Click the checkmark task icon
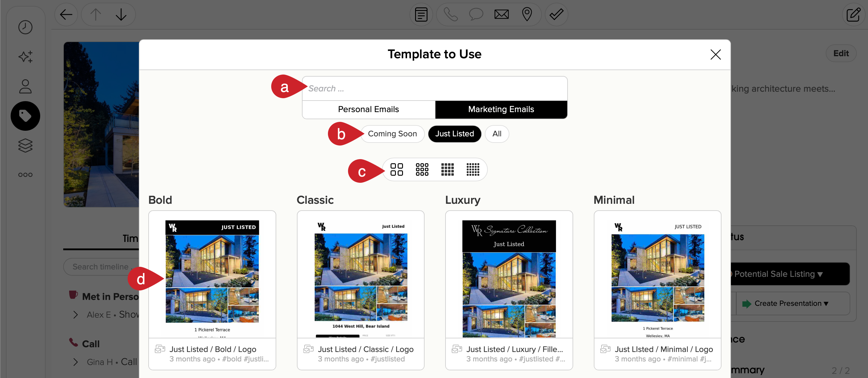868x378 pixels. (556, 14)
